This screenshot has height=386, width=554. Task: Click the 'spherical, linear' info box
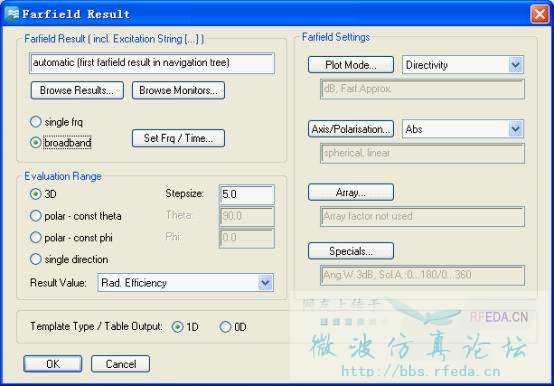point(422,153)
